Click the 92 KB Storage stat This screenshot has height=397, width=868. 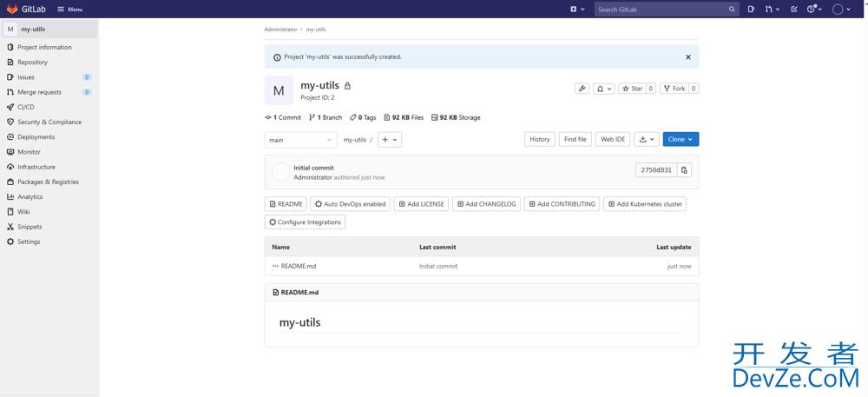tap(456, 117)
